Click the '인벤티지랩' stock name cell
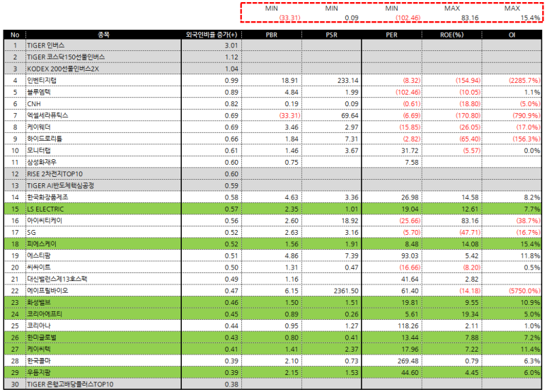The width and height of the screenshot is (547, 392). tap(103, 80)
